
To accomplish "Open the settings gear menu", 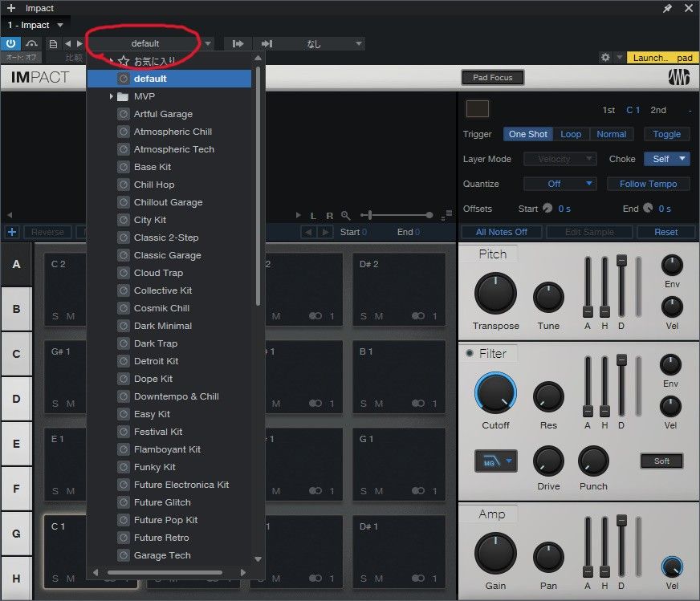I will tap(606, 58).
